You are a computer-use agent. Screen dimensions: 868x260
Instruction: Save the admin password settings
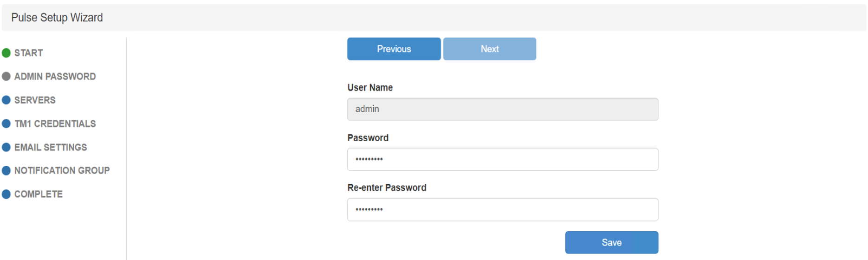611,242
